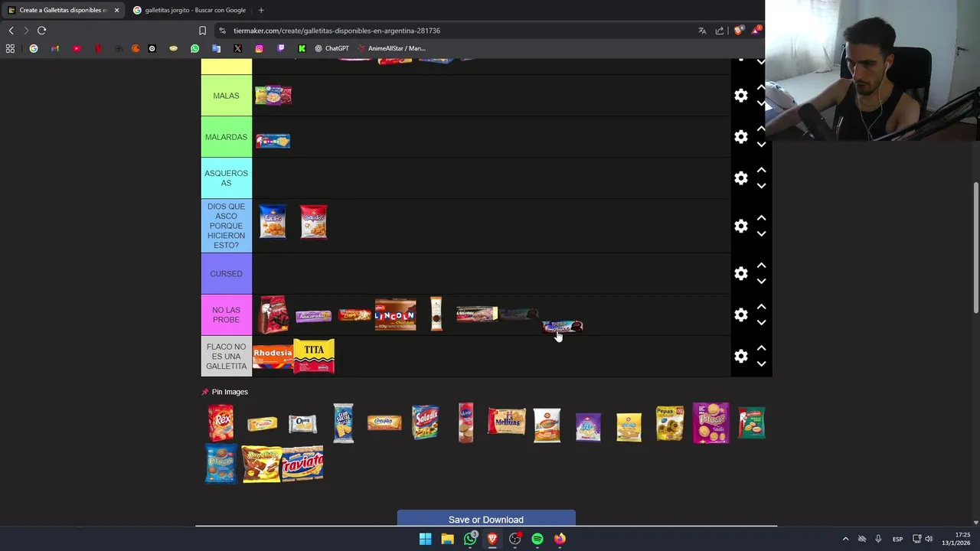
Task: Open settings gear for ASQUEROSAS tier
Action: pyautogui.click(x=741, y=178)
